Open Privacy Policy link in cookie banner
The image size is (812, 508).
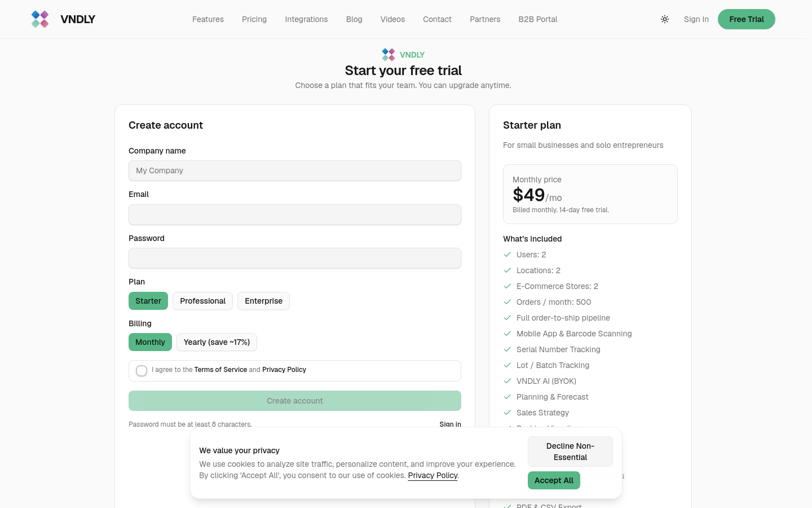click(433, 475)
